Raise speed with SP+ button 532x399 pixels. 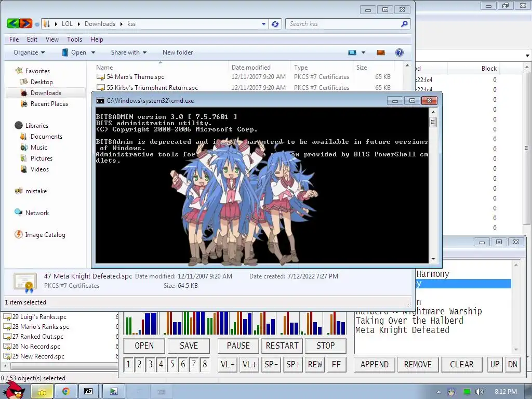pos(293,364)
